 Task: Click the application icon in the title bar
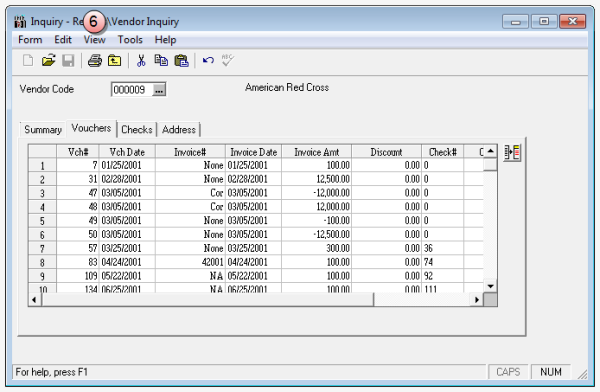coord(20,22)
